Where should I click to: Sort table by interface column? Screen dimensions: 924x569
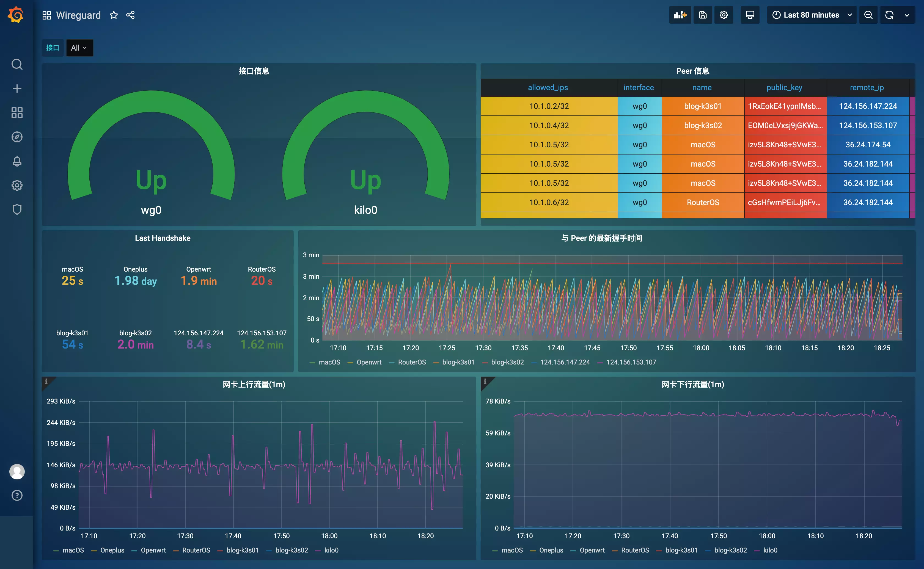pos(638,87)
